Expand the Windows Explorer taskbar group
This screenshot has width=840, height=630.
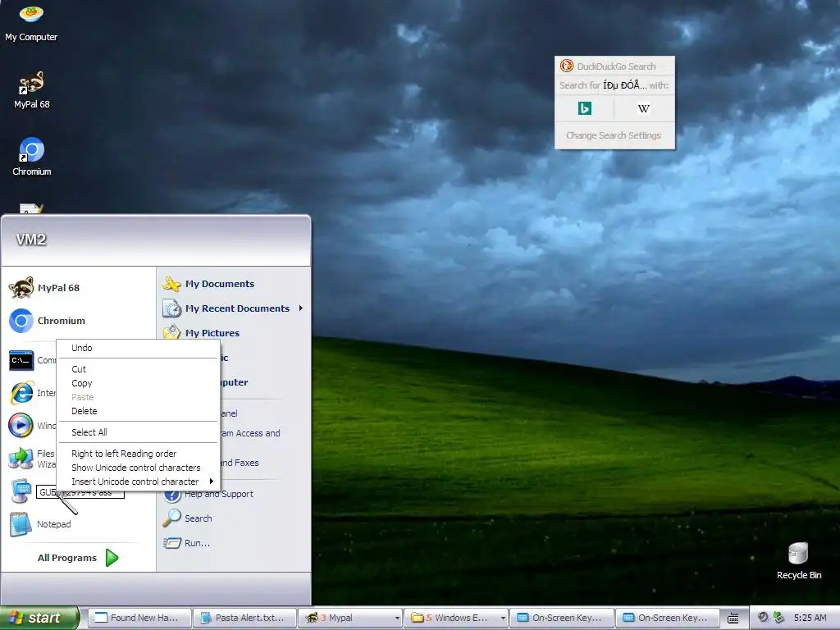[x=456, y=618]
